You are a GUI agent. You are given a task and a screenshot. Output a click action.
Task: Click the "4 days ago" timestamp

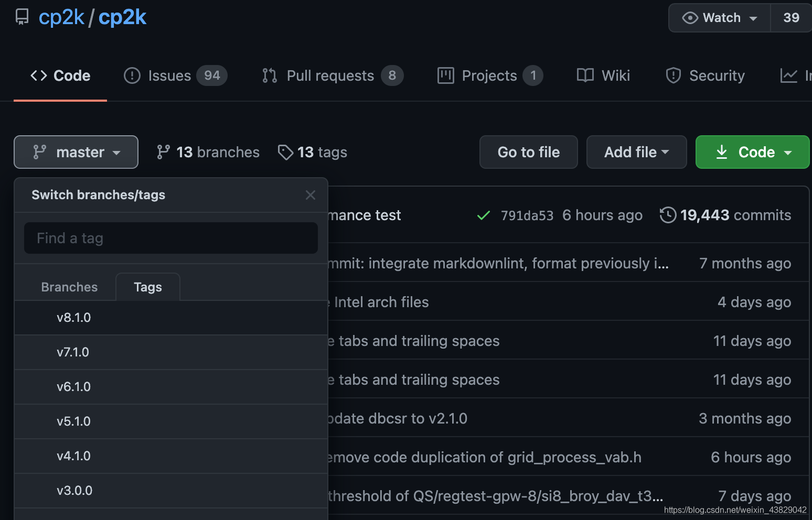click(x=754, y=302)
